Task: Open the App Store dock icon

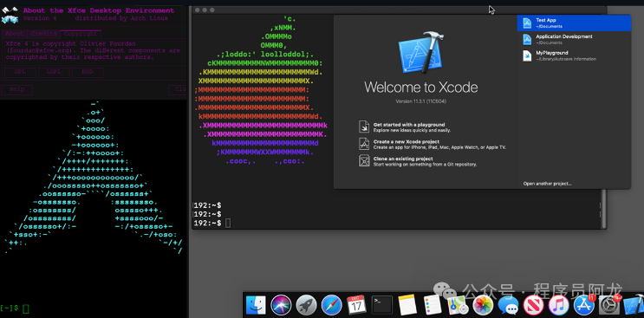Action: [583, 306]
